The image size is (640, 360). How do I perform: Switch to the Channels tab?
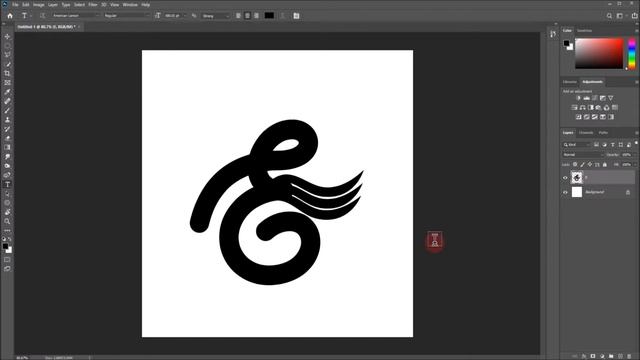tap(586, 133)
